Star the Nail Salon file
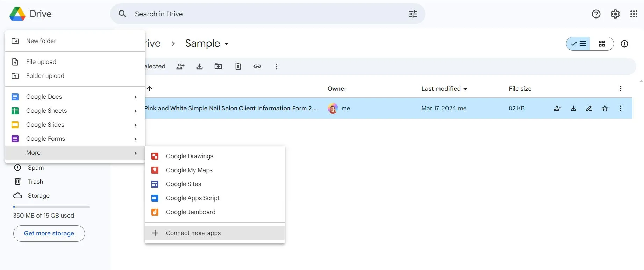Viewport: 644px width, 270px height. point(605,108)
